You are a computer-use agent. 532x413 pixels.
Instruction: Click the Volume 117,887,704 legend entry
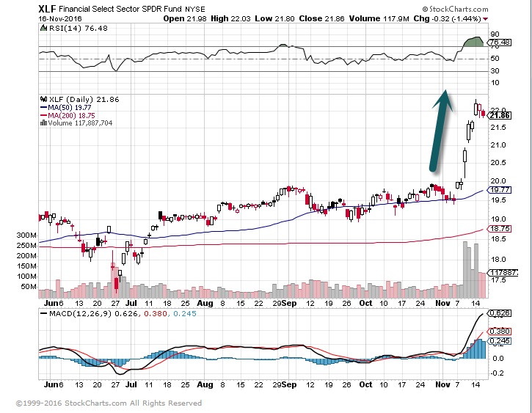[80, 123]
